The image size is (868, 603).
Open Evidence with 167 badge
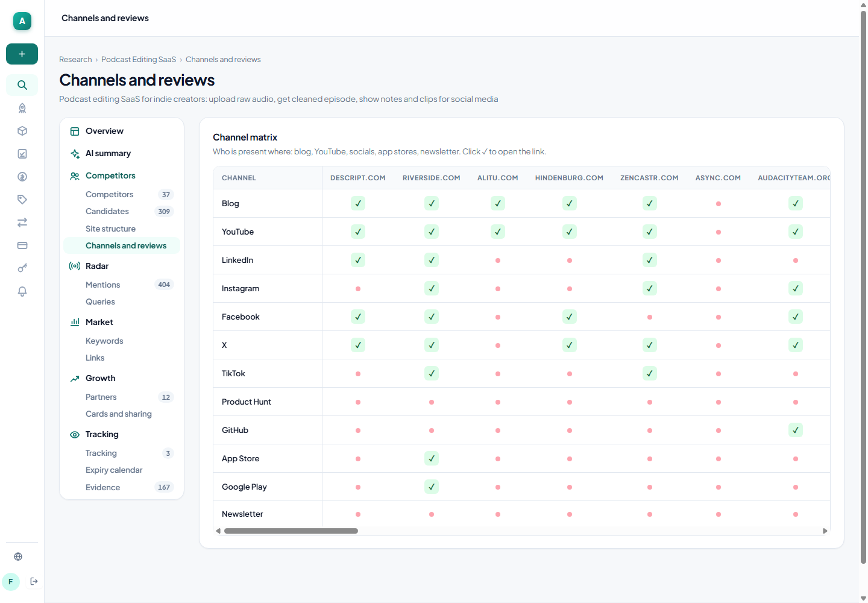(122, 487)
